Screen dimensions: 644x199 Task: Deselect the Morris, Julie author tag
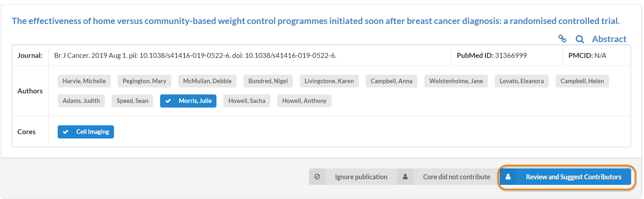point(188,101)
